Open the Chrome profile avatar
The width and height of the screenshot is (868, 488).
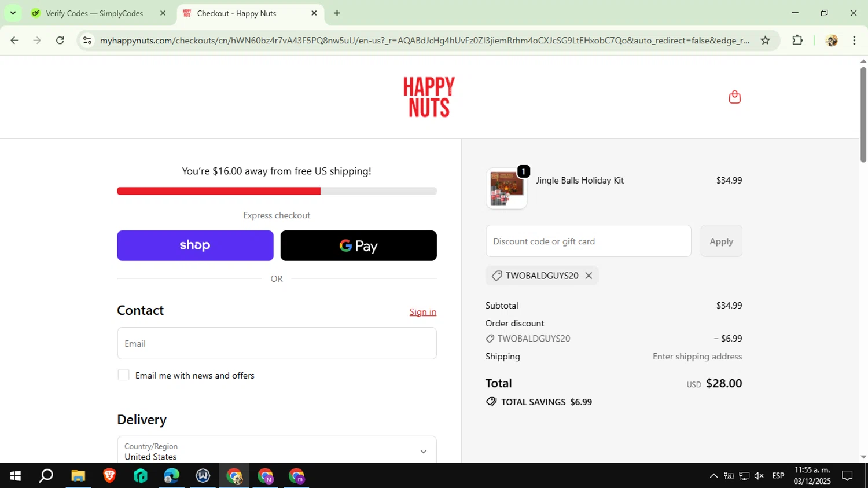[x=832, y=40]
